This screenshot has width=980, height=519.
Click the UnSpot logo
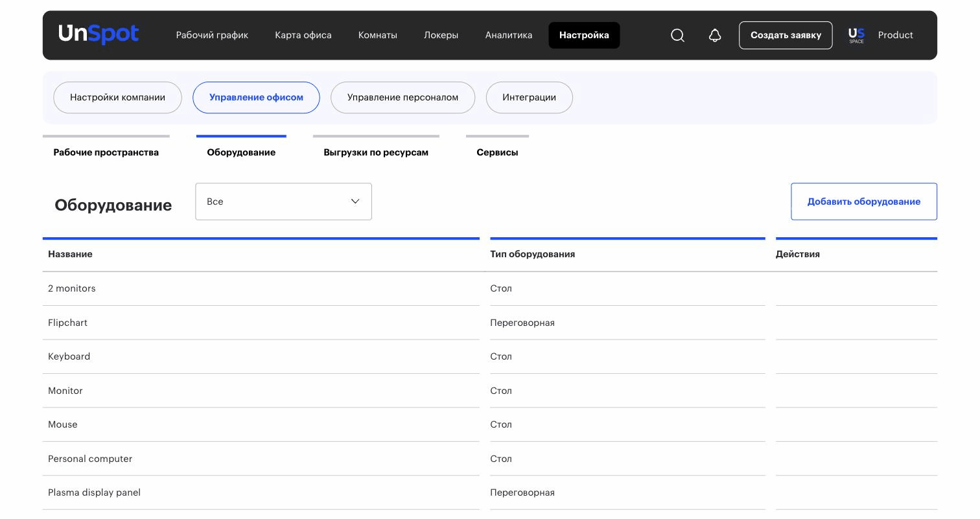[99, 34]
